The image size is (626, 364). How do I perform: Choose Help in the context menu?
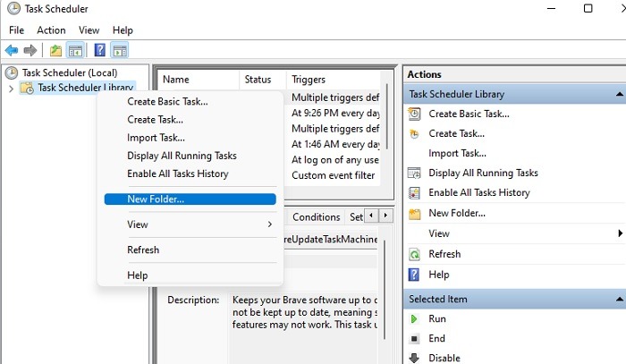click(x=190, y=275)
